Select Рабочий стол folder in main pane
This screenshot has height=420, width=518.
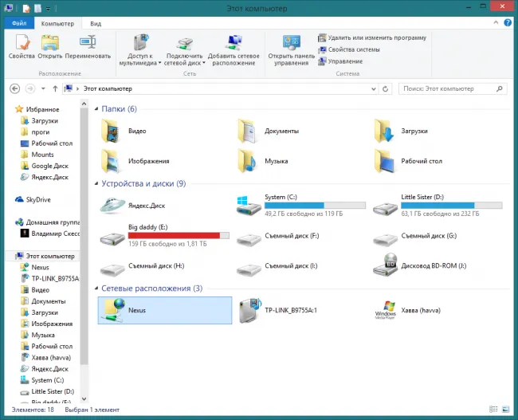[x=408, y=161]
